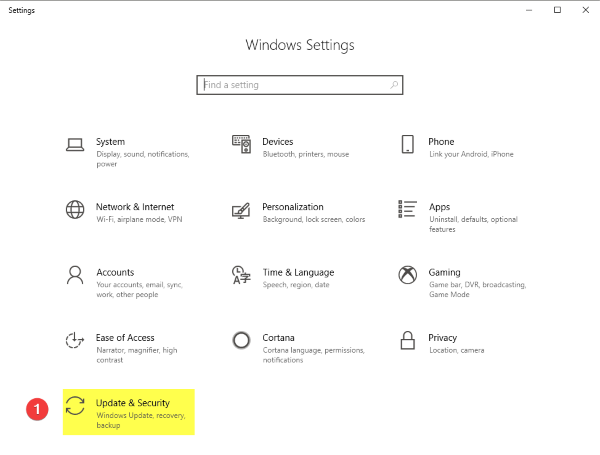This screenshot has height=455, width=600.
Task: Click the Personalization paintbrush icon
Action: (x=241, y=210)
